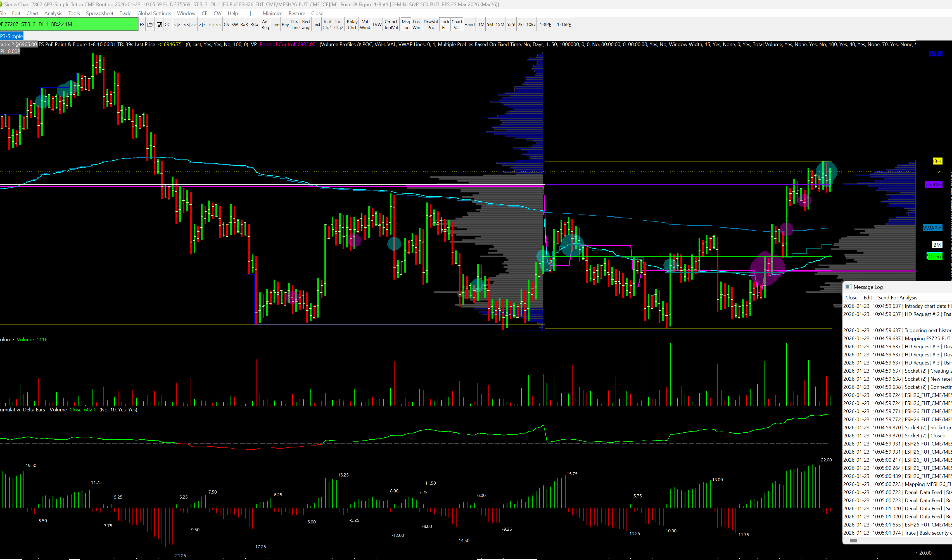This screenshot has width=952, height=560.
Task: Select the Line drawing tool
Action: 275,25
